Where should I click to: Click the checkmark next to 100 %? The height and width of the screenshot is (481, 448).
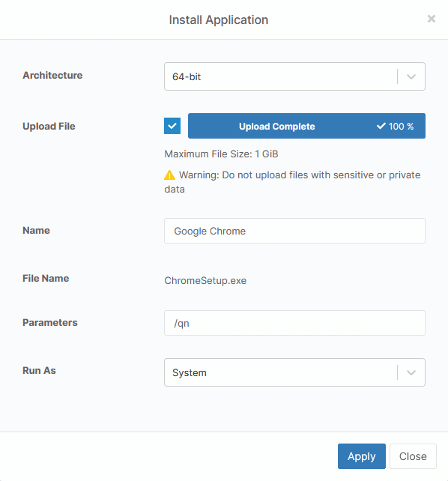[x=381, y=126]
